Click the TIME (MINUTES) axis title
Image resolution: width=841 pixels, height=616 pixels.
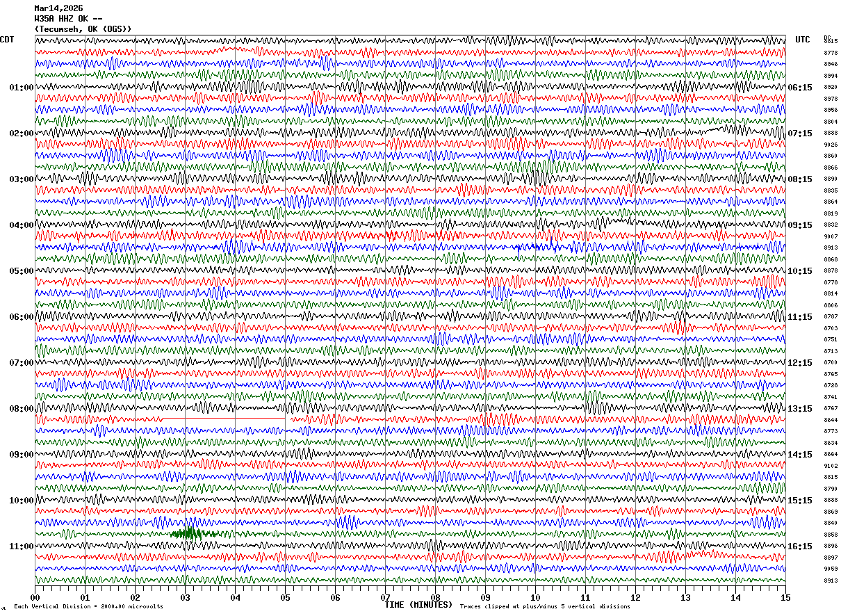click(x=418, y=605)
